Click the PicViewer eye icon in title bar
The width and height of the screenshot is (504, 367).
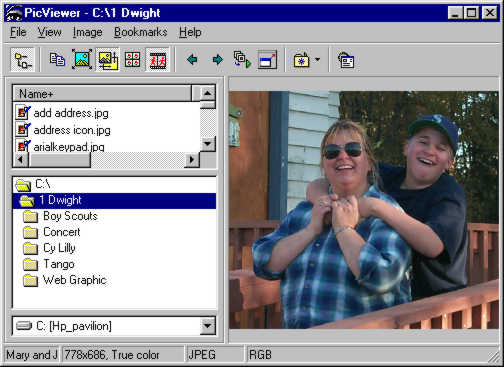click(14, 13)
